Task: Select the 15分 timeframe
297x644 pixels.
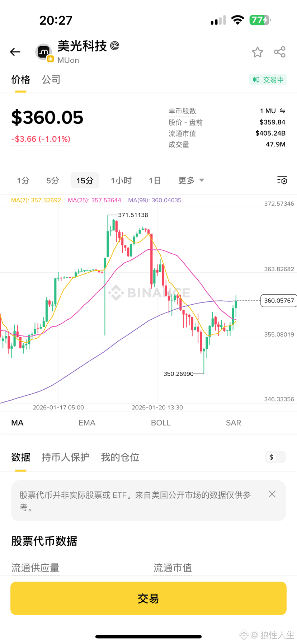Action: tap(85, 180)
